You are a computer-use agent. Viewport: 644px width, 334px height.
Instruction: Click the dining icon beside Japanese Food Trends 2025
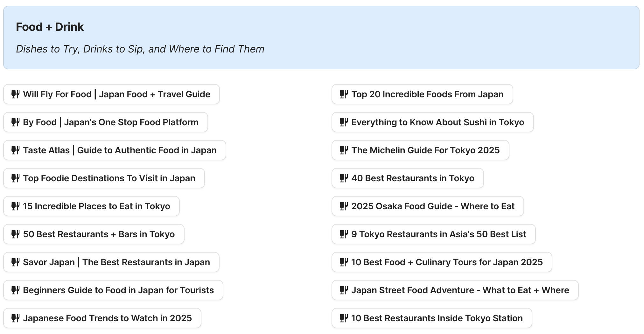[x=15, y=318]
